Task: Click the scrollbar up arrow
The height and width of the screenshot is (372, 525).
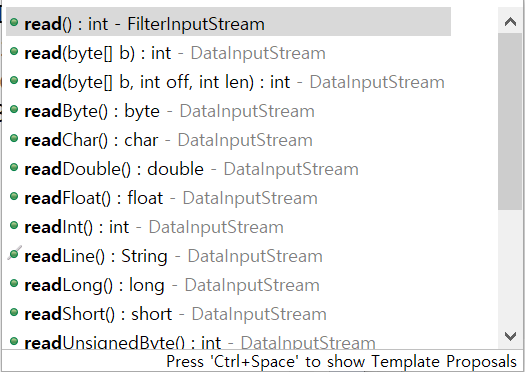Action: point(510,22)
